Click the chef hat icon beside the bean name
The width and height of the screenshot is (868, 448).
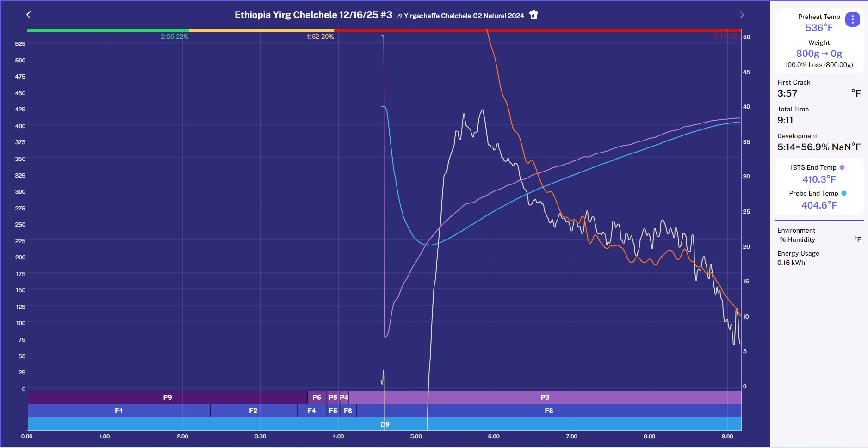click(533, 15)
